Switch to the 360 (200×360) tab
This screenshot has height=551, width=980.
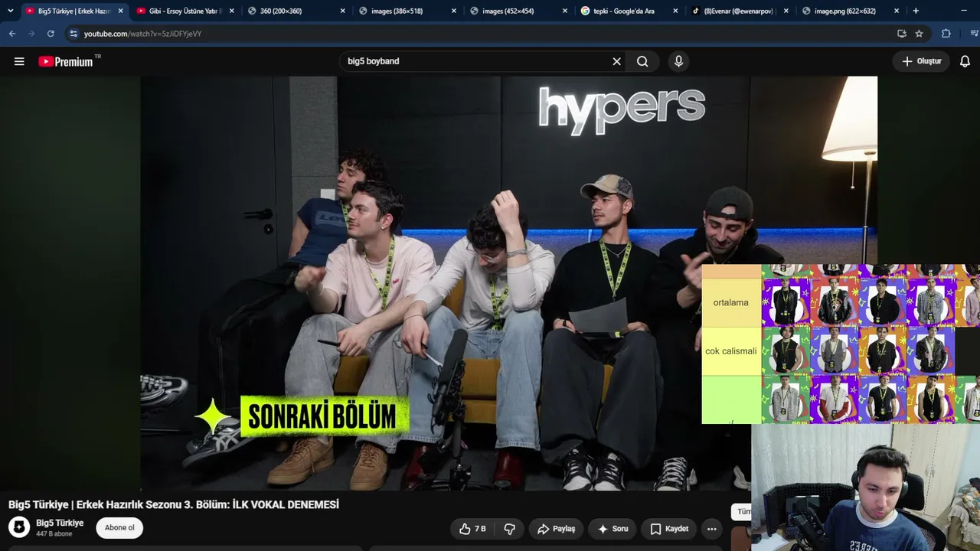tap(296, 11)
